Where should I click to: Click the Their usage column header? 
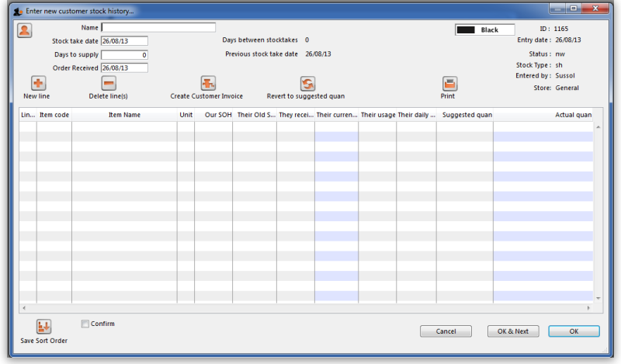click(x=377, y=115)
